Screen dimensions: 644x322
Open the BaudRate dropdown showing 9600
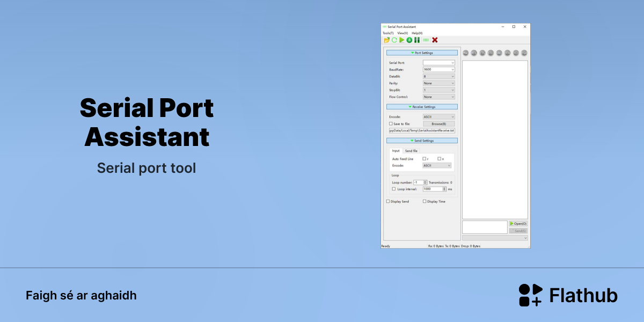[x=438, y=70]
